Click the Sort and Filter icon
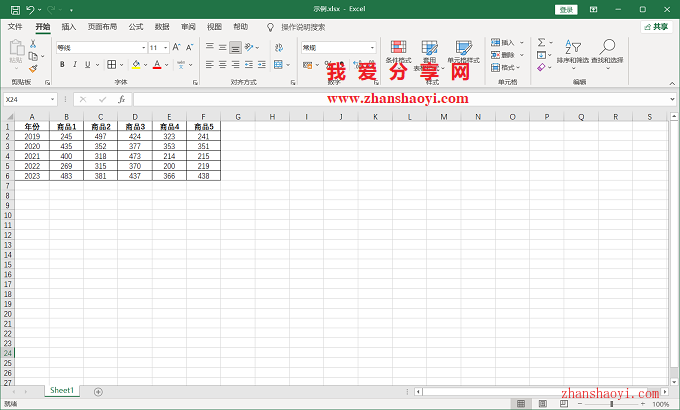 (573, 46)
